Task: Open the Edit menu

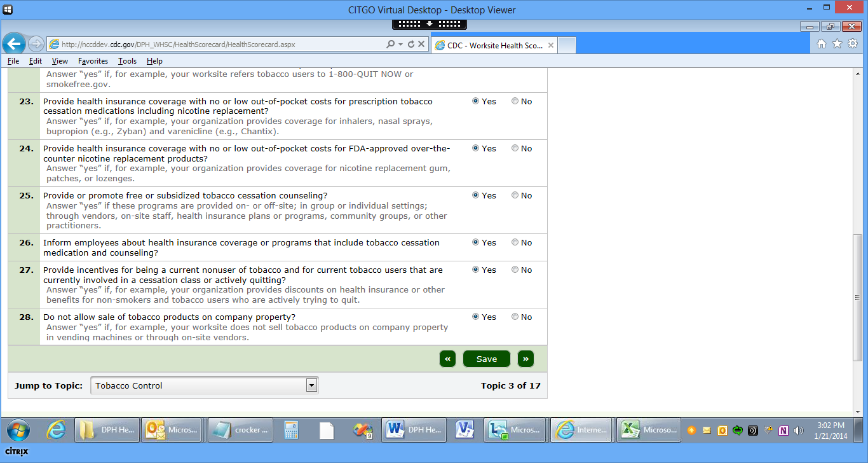Action: 36,61
